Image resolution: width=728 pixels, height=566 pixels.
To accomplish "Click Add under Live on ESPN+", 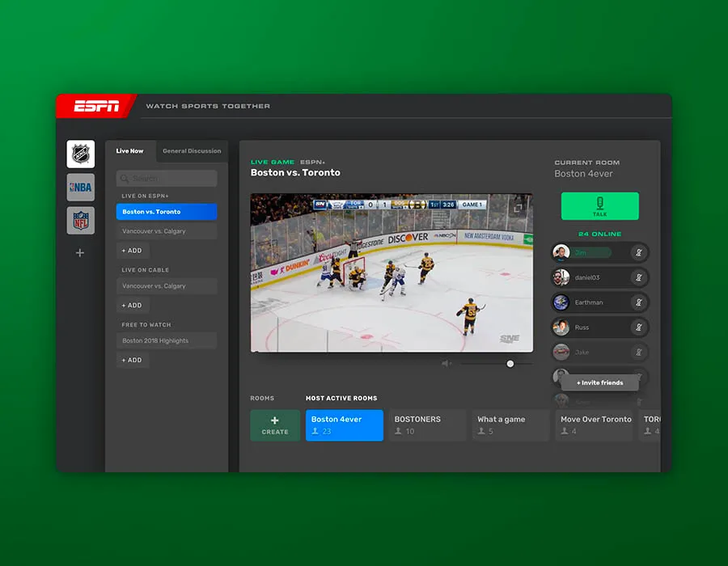I will (133, 251).
